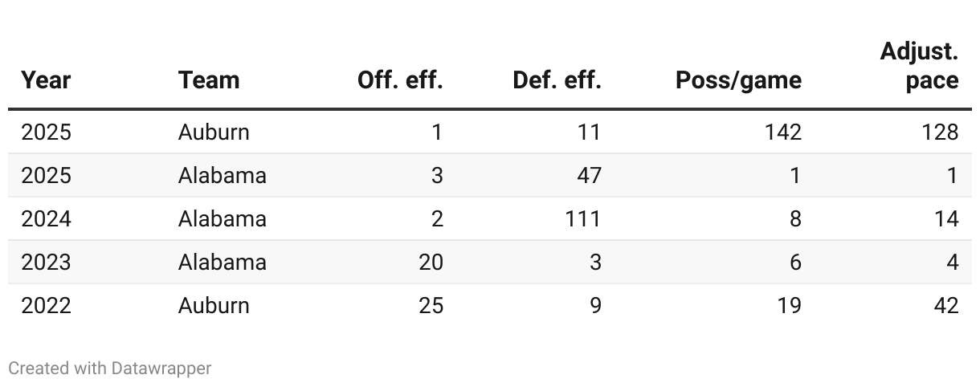This screenshot has width=980, height=387.
Task: Click the Poss/game value 19
Action: tap(790, 305)
